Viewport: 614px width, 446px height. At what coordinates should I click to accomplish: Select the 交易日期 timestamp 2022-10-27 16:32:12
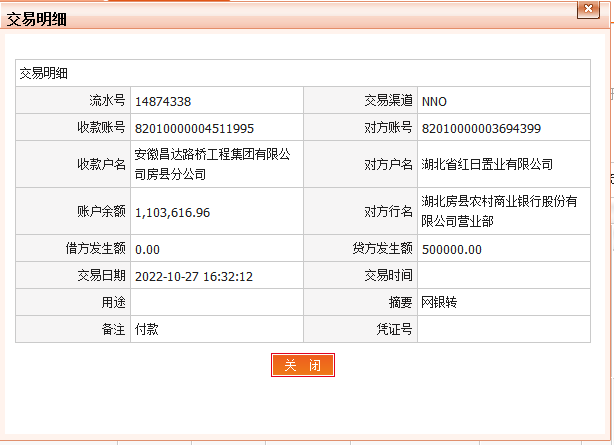193,276
